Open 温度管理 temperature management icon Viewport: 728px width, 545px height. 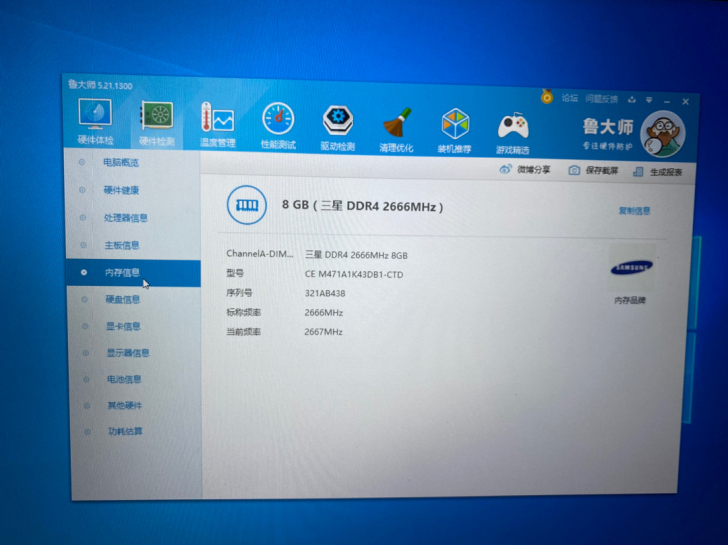point(217,124)
